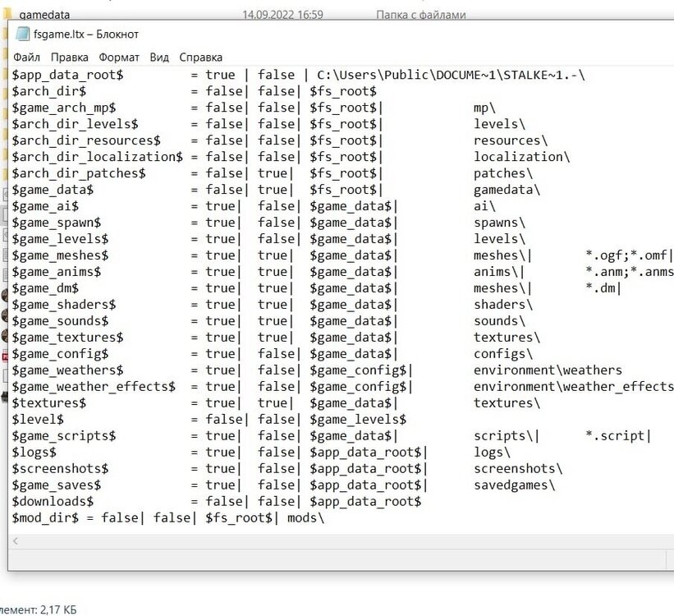Click the $textures$ line name
The width and height of the screenshot is (674, 616).
pyautogui.click(x=49, y=402)
